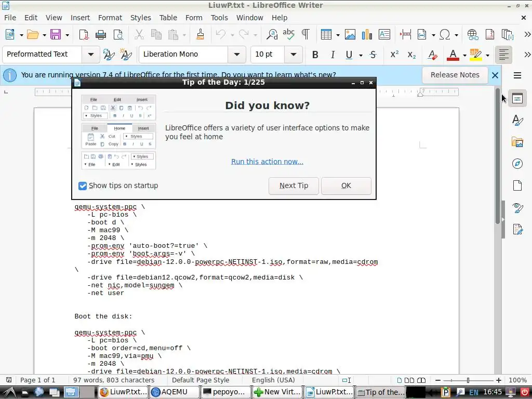
Task: Click the Zoom In plus button
Action: tap(498, 380)
